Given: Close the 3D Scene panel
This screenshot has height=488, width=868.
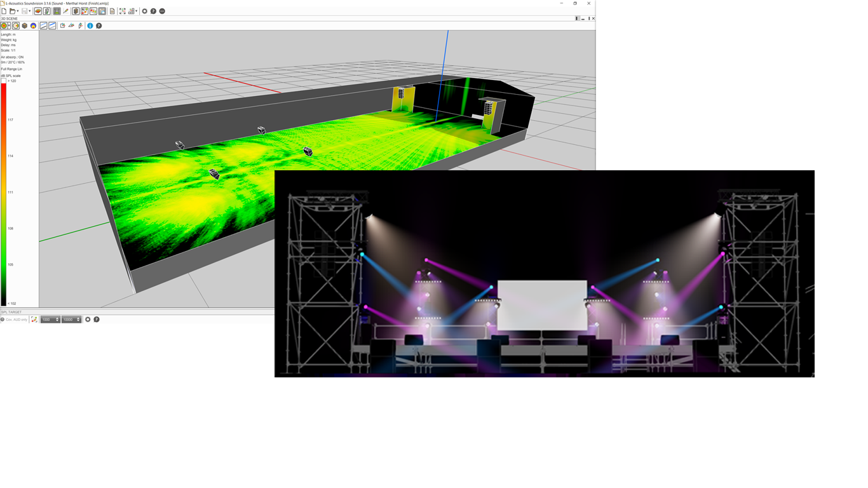Looking at the screenshot, I should click(x=593, y=18).
